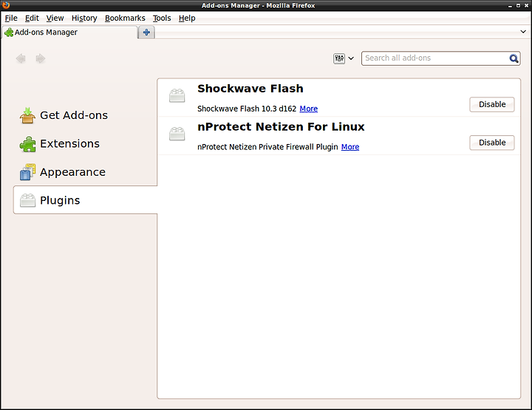Maximize the Firefox window

coord(518,5)
